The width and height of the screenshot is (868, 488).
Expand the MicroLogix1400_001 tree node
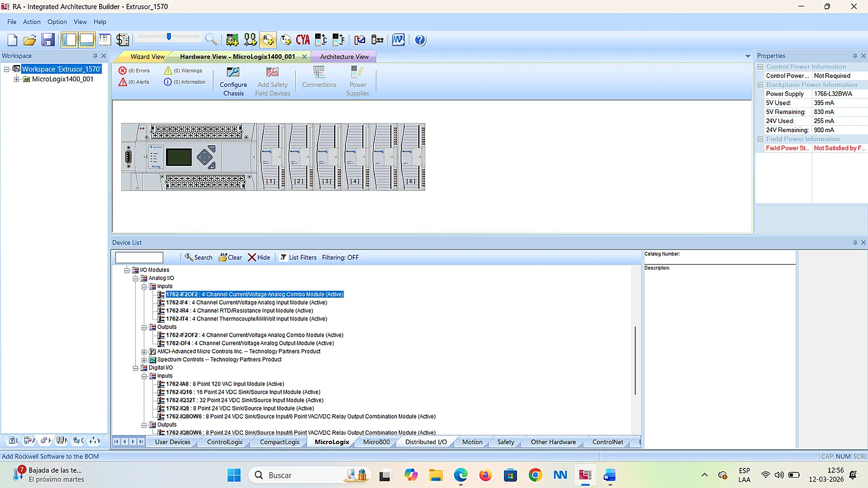click(16, 79)
